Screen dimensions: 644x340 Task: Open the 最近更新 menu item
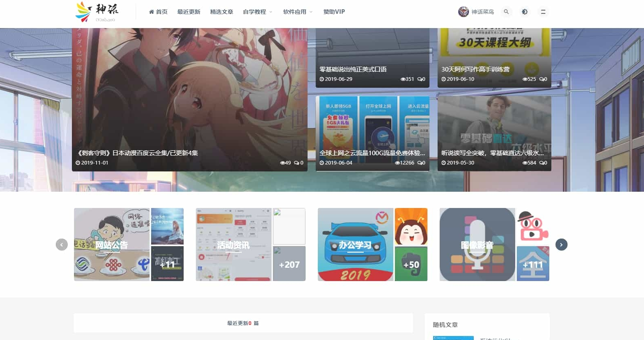click(x=189, y=12)
